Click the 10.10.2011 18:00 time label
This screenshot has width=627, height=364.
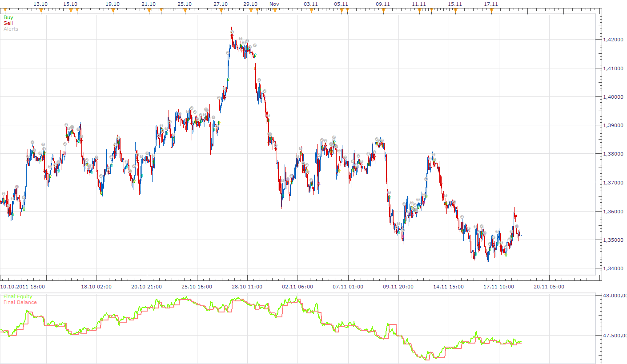coord(23,287)
